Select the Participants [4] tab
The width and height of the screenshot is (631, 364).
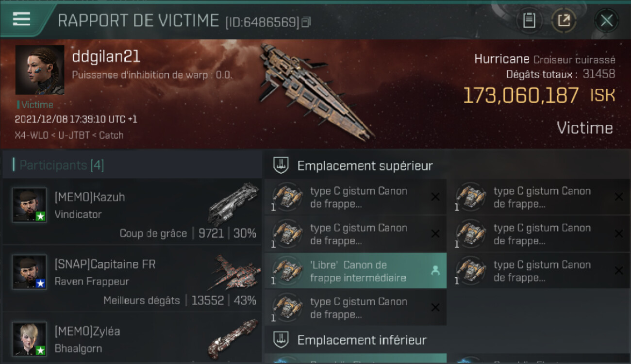point(62,165)
